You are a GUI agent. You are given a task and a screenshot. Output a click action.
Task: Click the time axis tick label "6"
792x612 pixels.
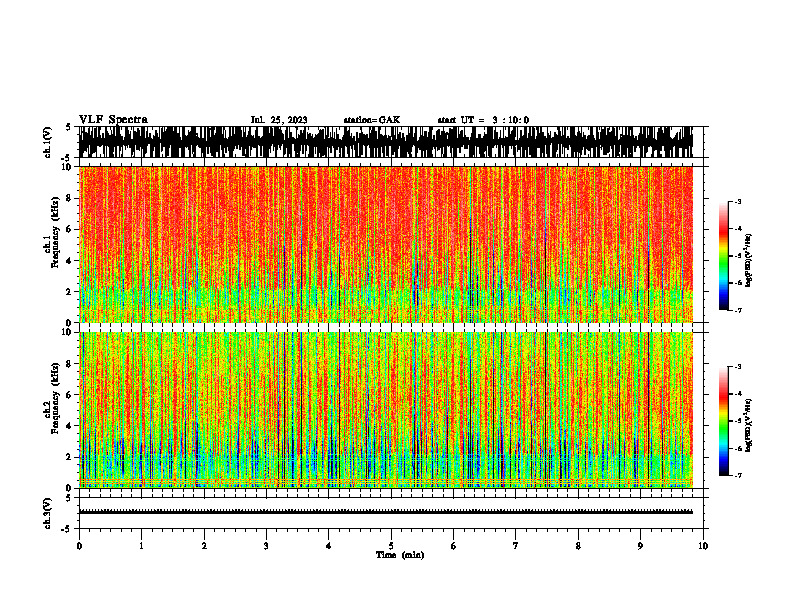pyautogui.click(x=454, y=546)
